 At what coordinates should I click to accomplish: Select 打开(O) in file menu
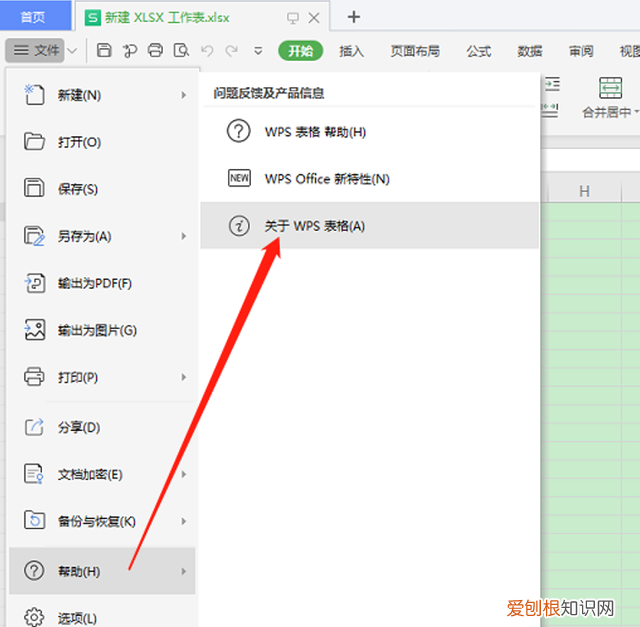click(x=102, y=142)
